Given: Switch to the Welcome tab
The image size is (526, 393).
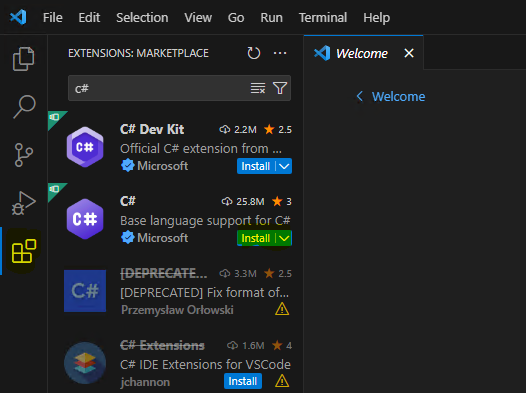Looking at the screenshot, I should (363, 53).
